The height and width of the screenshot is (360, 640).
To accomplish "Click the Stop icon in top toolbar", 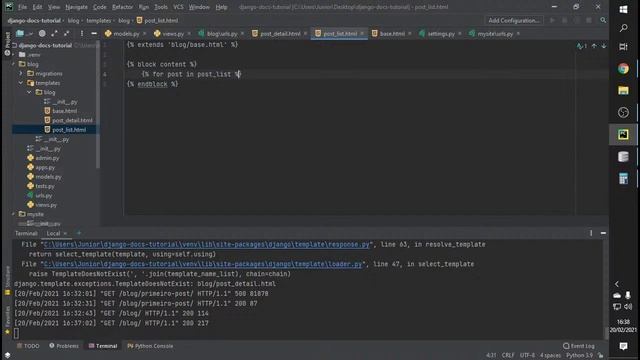I will click(589, 20).
